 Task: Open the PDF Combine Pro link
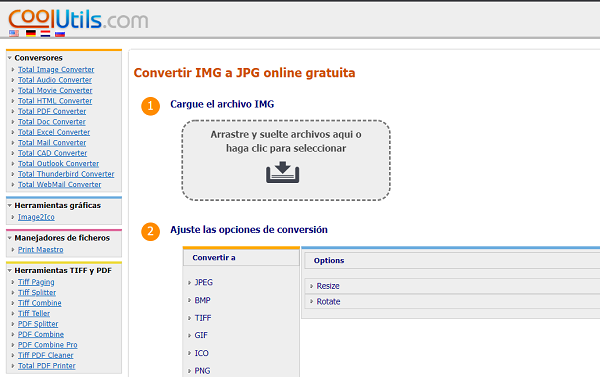pyautogui.click(x=47, y=345)
